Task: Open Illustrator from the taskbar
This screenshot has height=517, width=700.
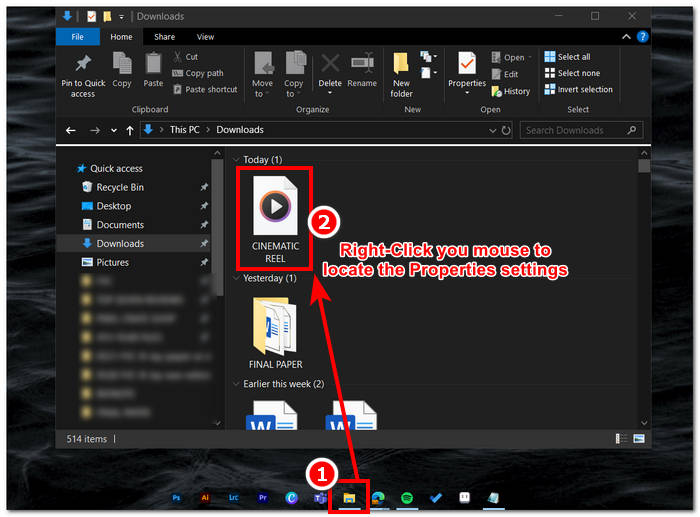Action: tap(205, 498)
